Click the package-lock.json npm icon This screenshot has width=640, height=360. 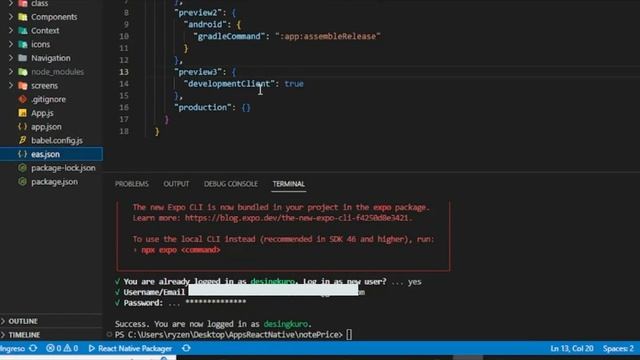tap(22, 168)
